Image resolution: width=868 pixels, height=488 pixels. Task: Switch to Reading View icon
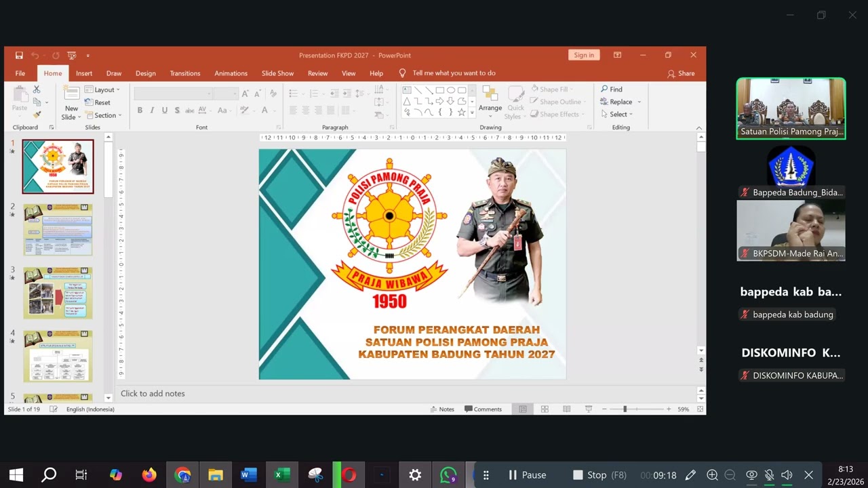(566, 409)
